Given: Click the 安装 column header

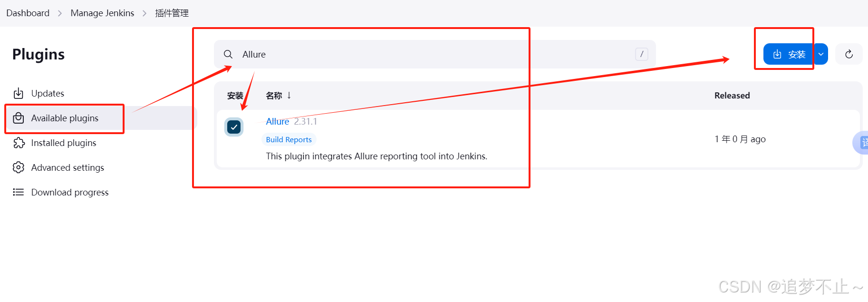Looking at the screenshot, I should 235,96.
